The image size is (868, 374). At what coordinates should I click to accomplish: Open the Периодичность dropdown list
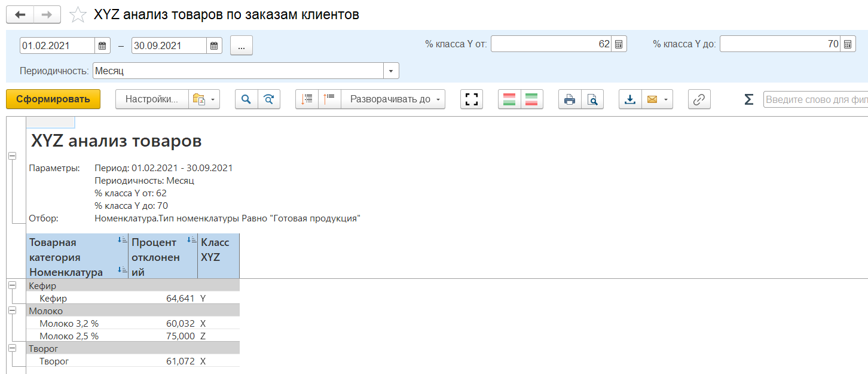(x=391, y=71)
